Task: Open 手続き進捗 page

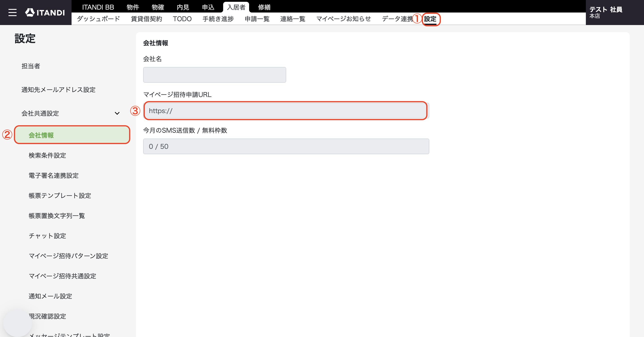Action: tap(218, 19)
